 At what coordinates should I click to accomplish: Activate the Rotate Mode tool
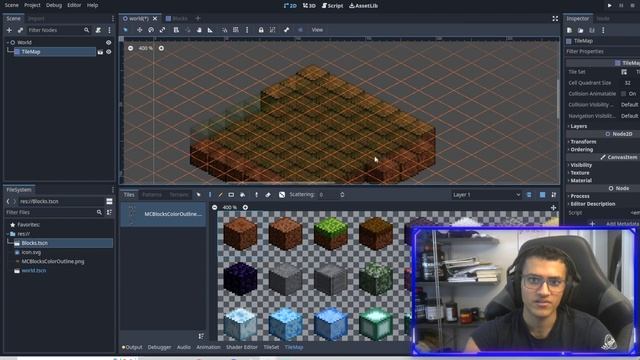tap(151, 30)
